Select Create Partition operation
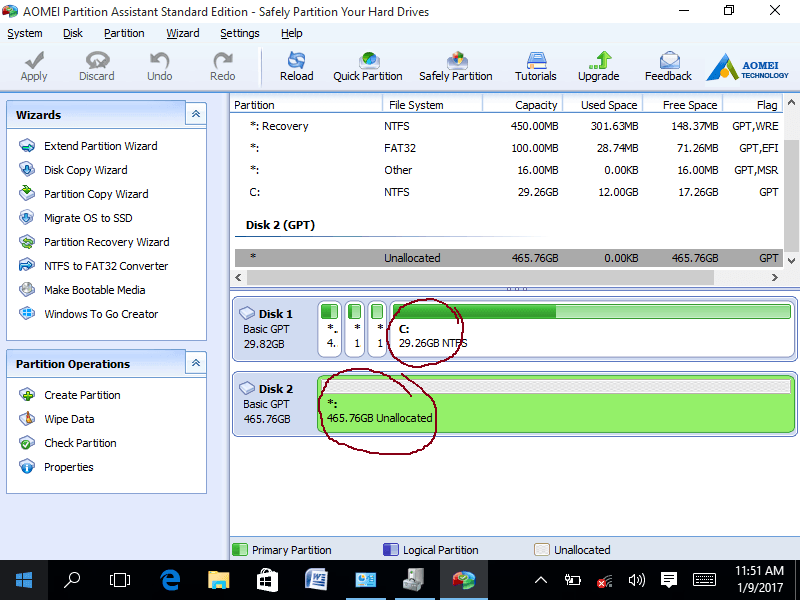Viewport: 800px width, 600px height. pyautogui.click(x=82, y=395)
